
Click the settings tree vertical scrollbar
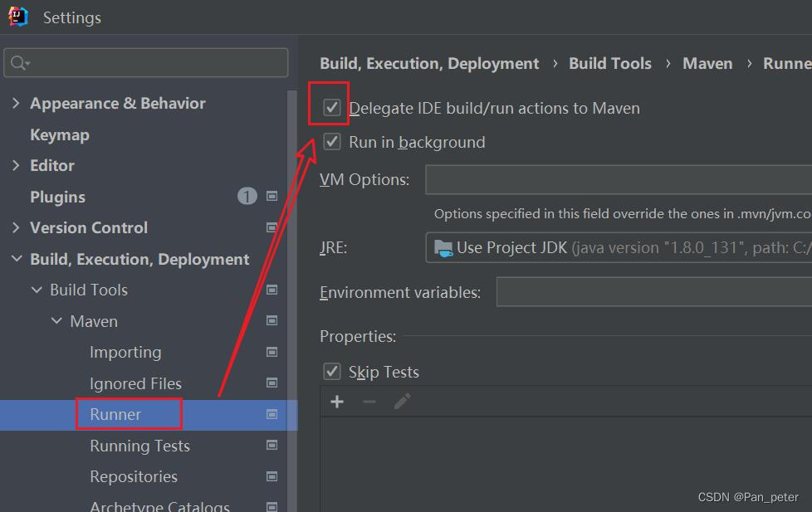[292, 300]
